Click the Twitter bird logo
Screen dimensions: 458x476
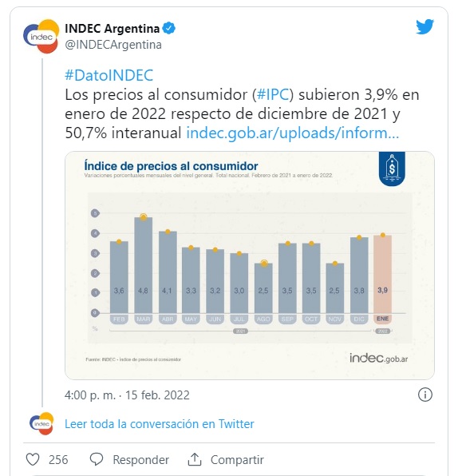424,26
